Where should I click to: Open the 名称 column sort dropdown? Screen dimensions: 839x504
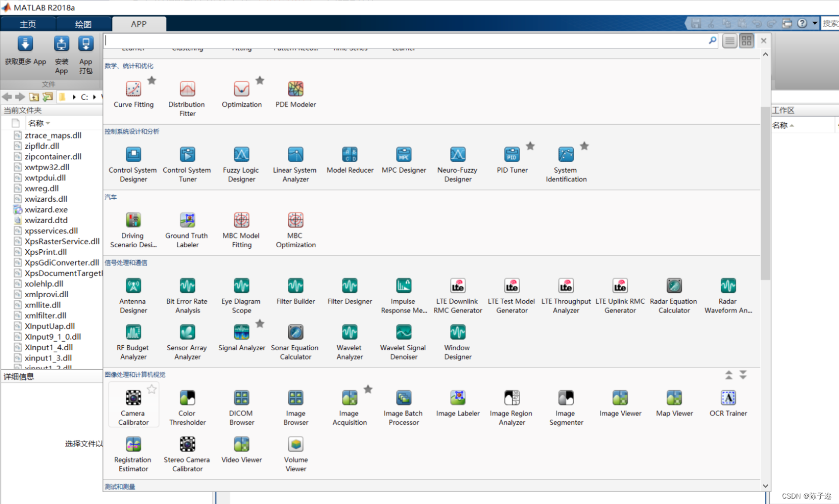(48, 123)
